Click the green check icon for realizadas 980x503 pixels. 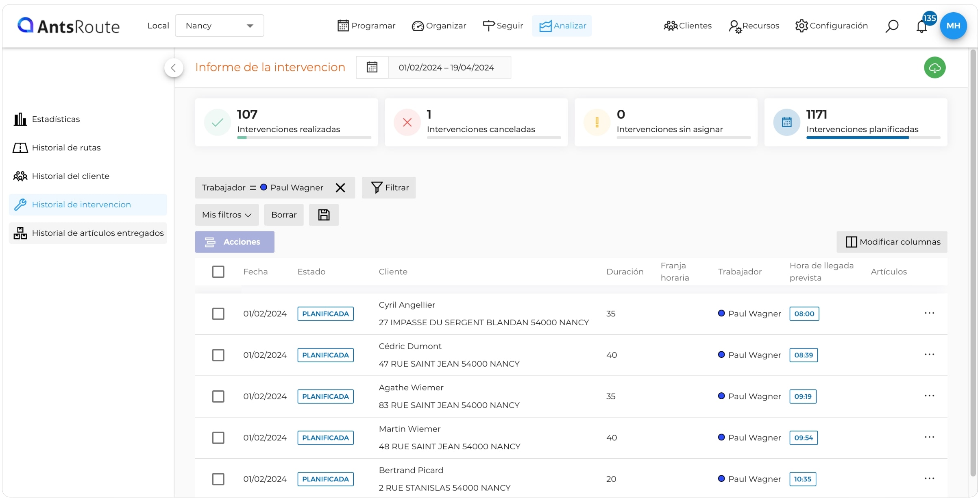218,122
